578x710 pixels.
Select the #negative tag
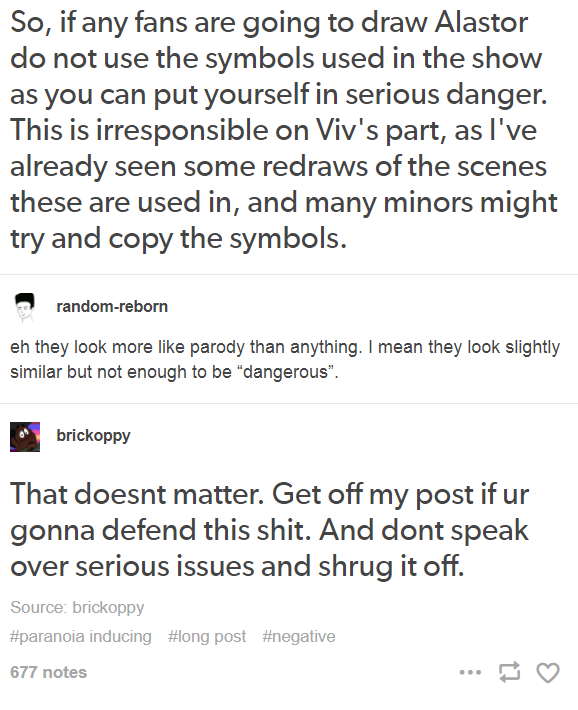[x=299, y=636]
